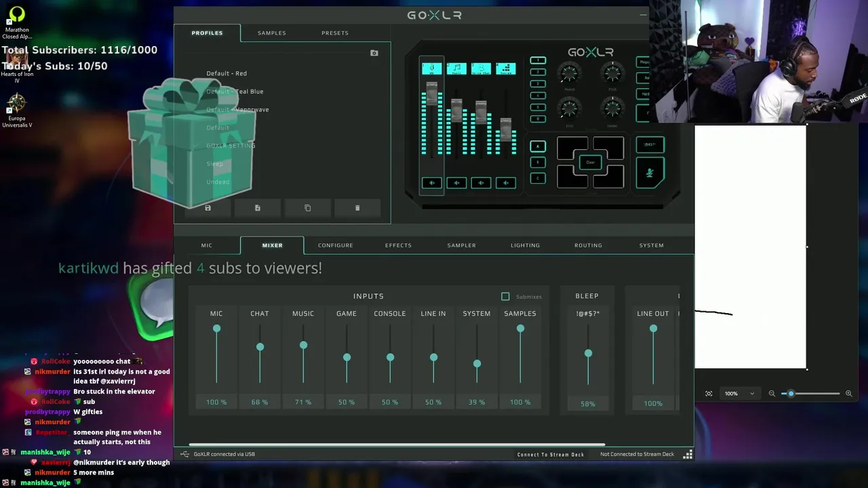
Task: Select the Default - Red profile
Action: coord(226,73)
